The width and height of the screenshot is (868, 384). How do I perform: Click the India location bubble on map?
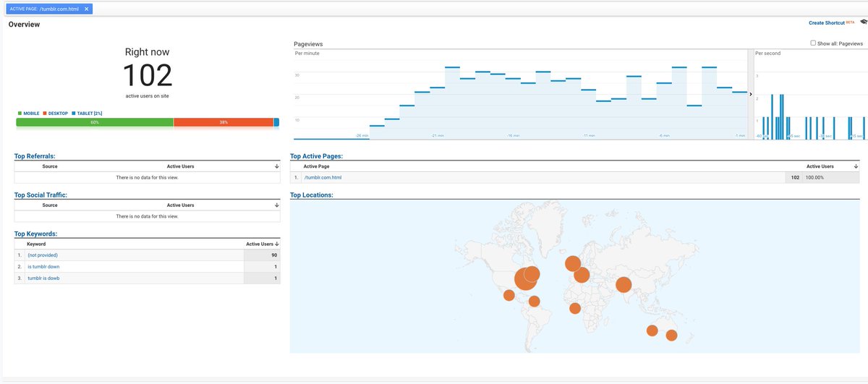pos(623,286)
